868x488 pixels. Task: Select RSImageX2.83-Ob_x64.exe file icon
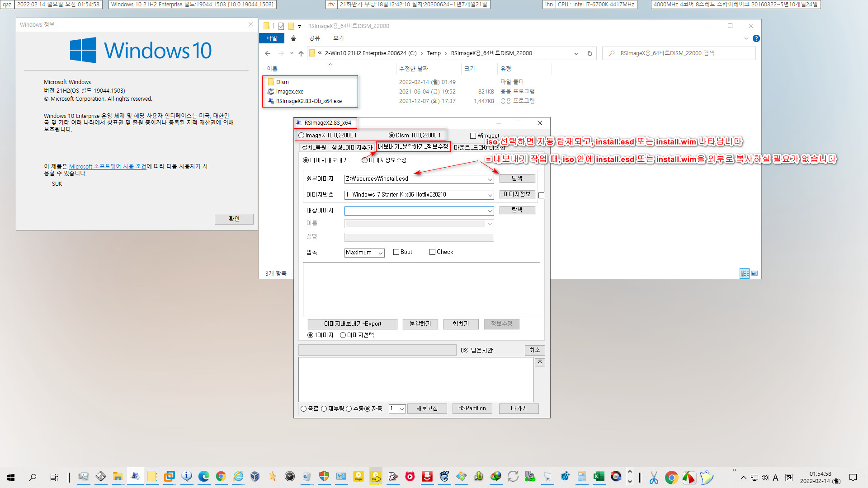(x=271, y=101)
